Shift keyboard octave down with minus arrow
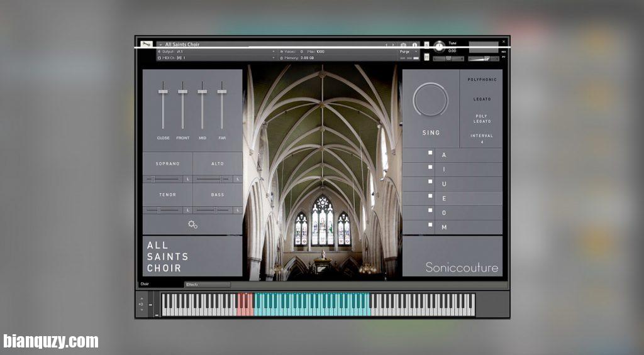The image size is (644, 355). click(142, 310)
